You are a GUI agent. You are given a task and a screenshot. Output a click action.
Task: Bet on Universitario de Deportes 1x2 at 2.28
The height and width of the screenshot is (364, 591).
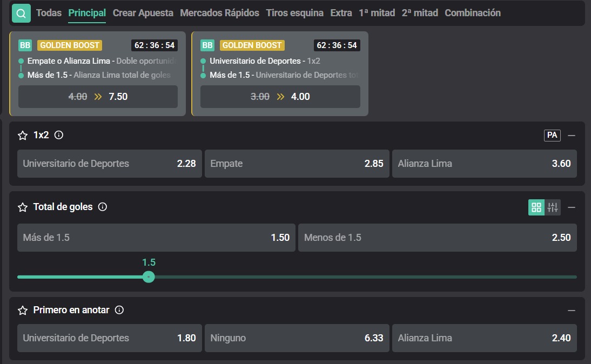click(x=110, y=164)
